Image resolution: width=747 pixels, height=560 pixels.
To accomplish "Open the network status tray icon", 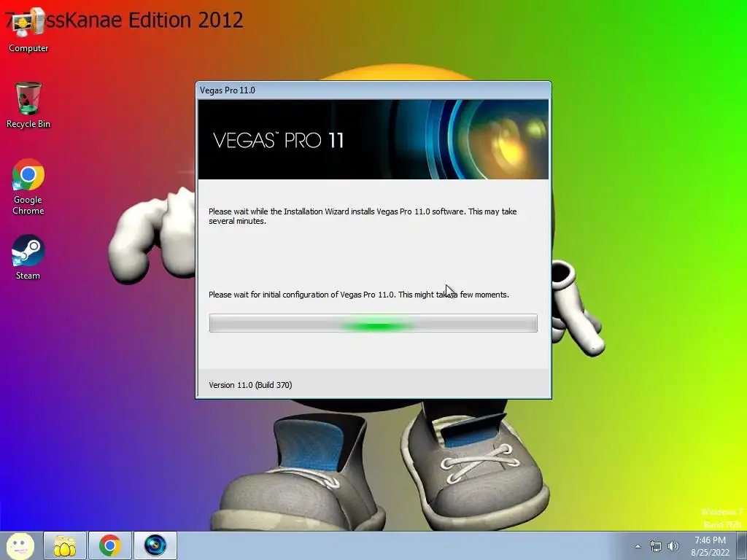I will 656,546.
